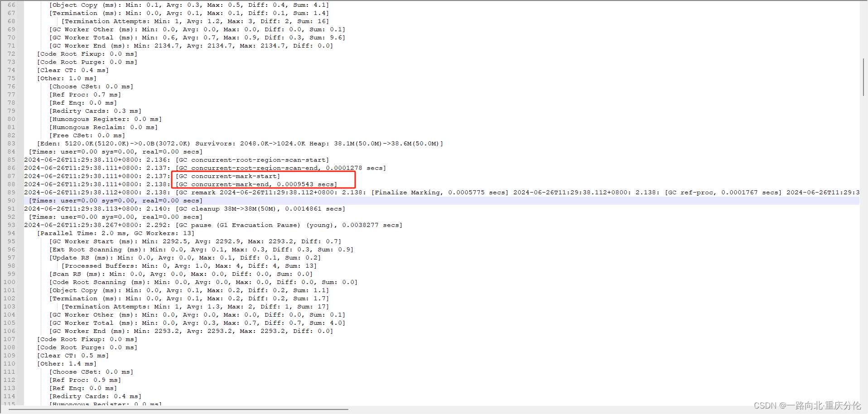Image resolution: width=868 pixels, height=414 pixels.
Task: Click the 'Clear CT: 0.4 ms' line
Action: click(73, 70)
